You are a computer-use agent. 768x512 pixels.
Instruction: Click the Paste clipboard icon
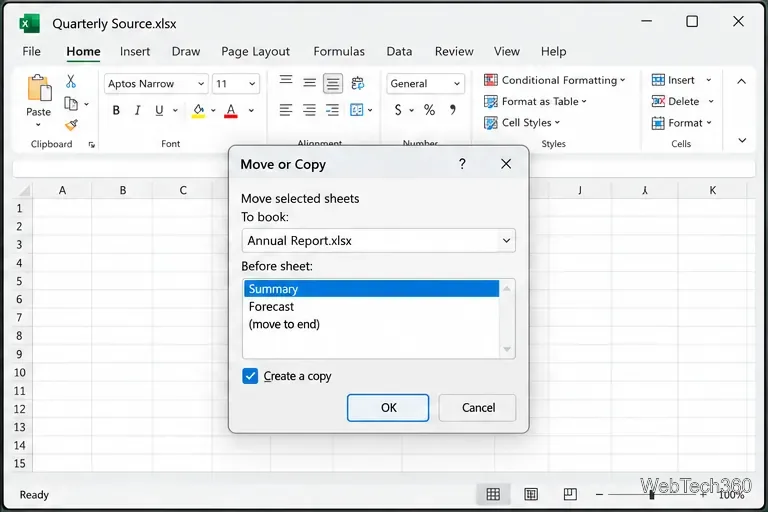click(39, 89)
